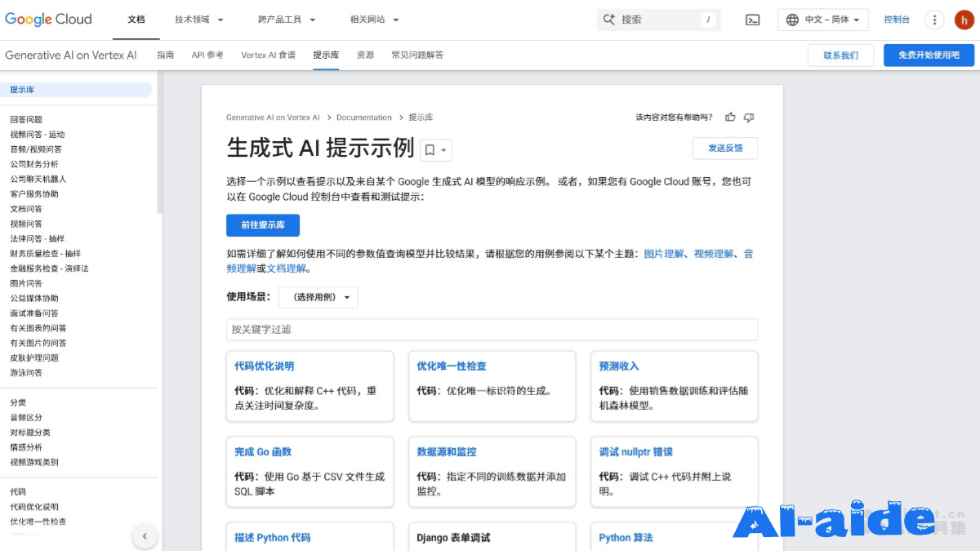Follow the 图片理解 link in the paragraph
Screen dimensions: 980x551
666,253
